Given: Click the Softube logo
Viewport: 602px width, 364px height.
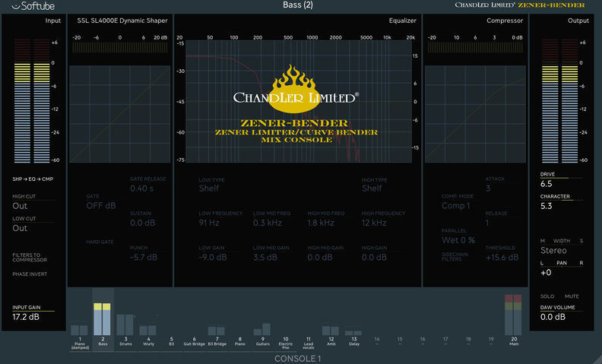Looking at the screenshot, I should tap(33, 6).
